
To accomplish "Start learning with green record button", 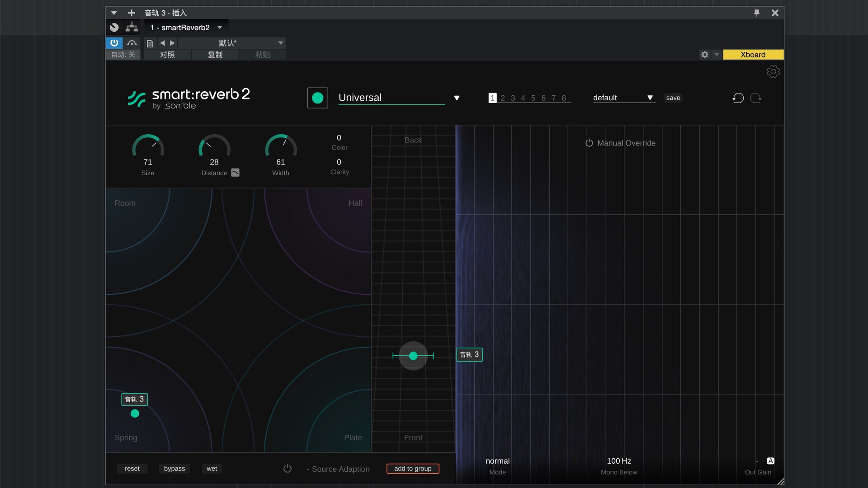I will [x=317, y=98].
